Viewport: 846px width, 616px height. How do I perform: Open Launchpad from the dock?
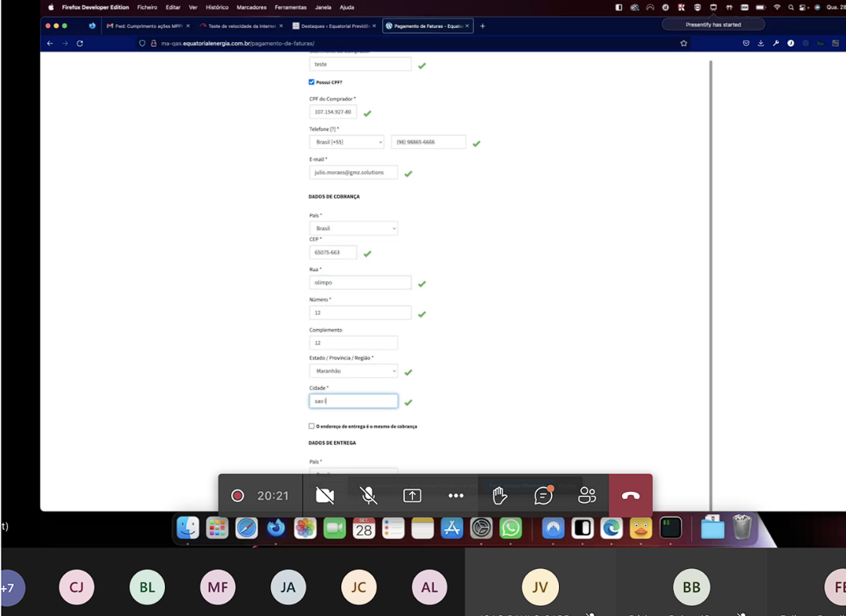217,528
